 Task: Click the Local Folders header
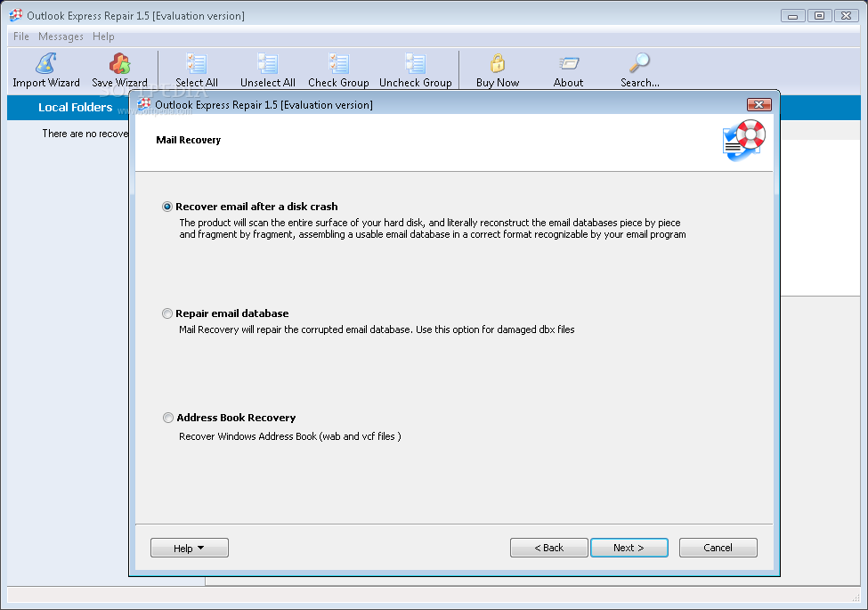pos(76,108)
